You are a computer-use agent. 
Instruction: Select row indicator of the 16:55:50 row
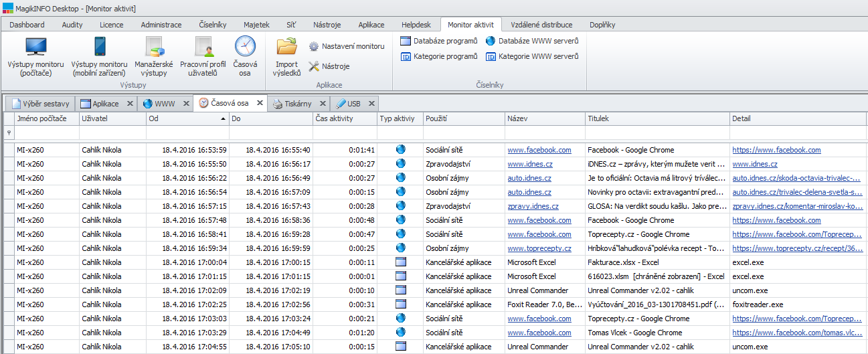[9, 164]
